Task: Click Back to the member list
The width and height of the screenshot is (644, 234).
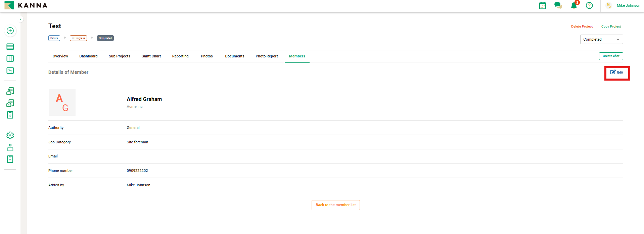Action: (335, 205)
